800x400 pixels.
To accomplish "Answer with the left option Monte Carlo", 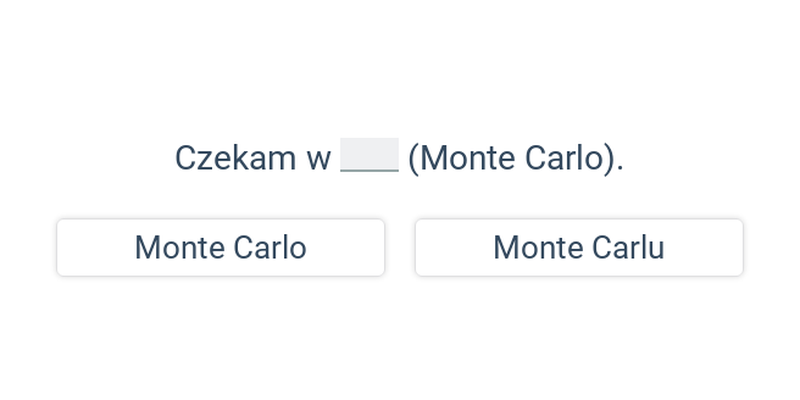I will (220, 247).
